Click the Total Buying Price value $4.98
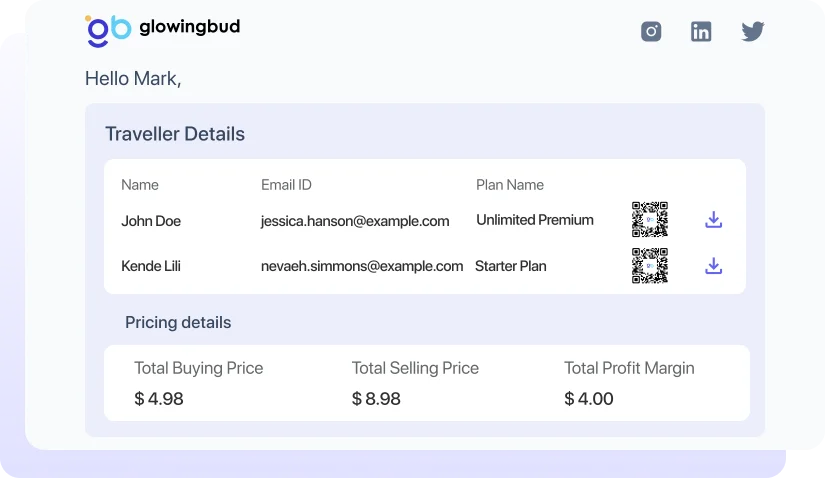 (159, 399)
